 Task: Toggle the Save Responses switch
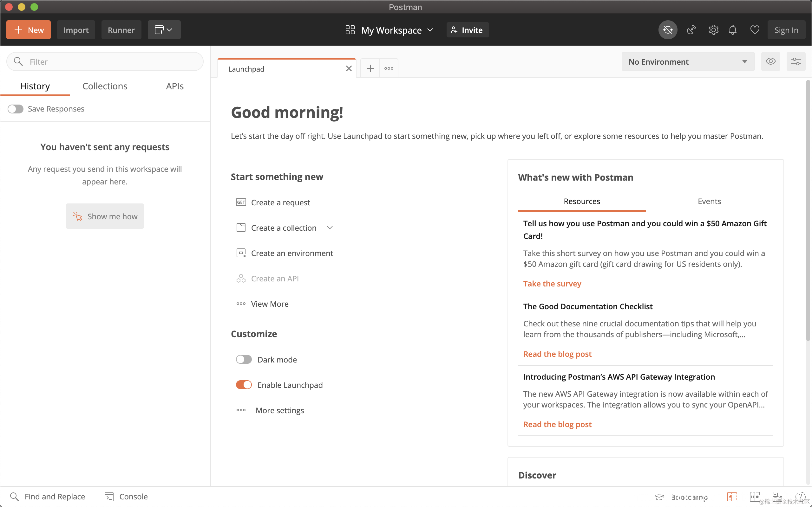coord(16,109)
